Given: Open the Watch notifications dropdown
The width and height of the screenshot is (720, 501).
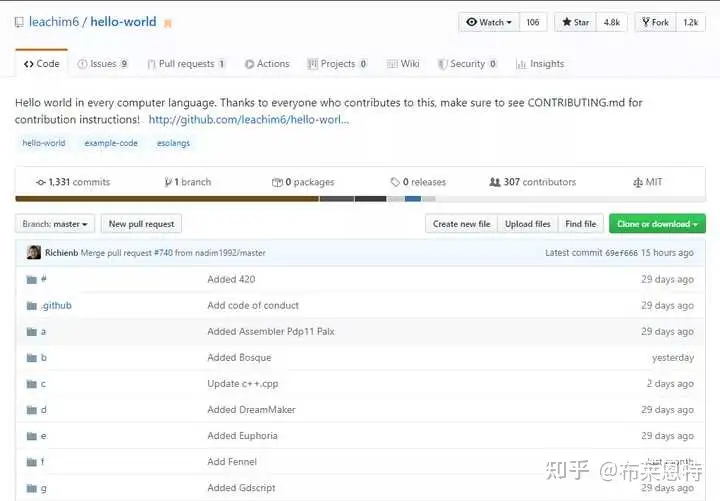Looking at the screenshot, I should click(x=489, y=22).
